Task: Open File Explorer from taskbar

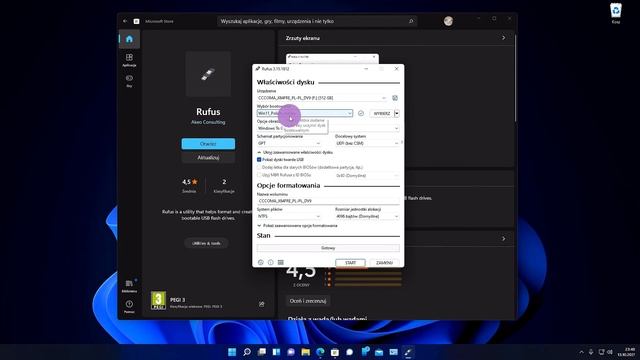Action: tap(306, 352)
